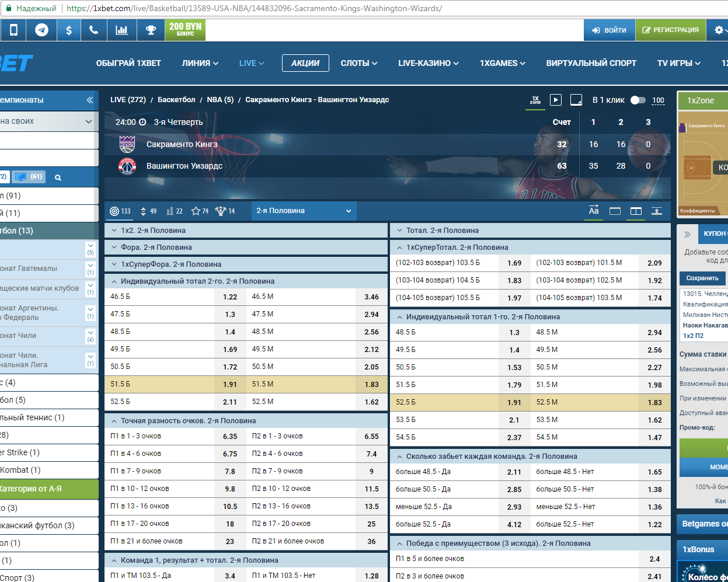
Task: Toggle the Aa full names icon
Action: [594, 211]
